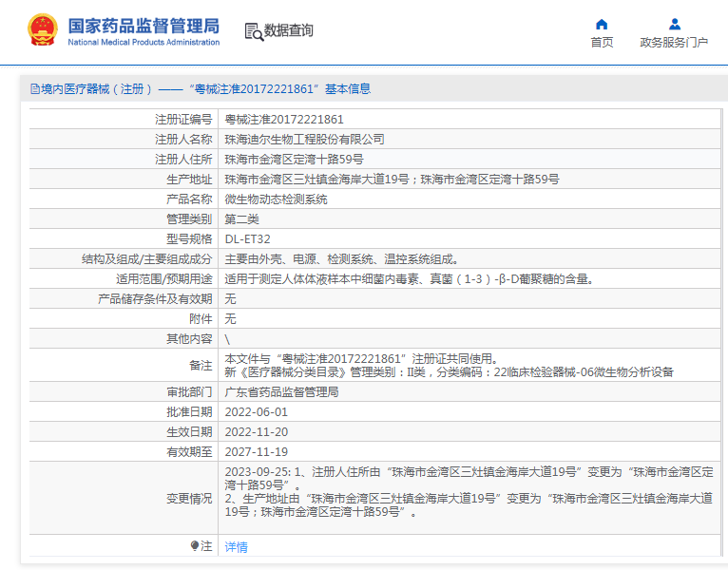Click the home house icon
This screenshot has width=728, height=570.
[602, 24]
